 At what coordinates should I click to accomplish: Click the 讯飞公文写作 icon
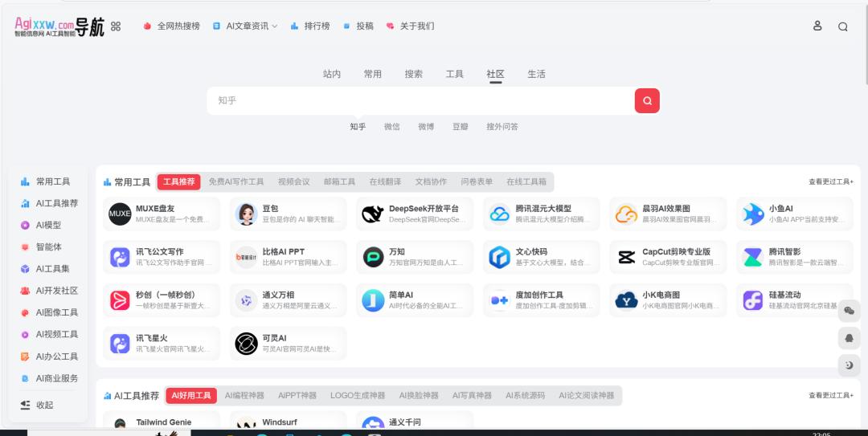point(120,257)
